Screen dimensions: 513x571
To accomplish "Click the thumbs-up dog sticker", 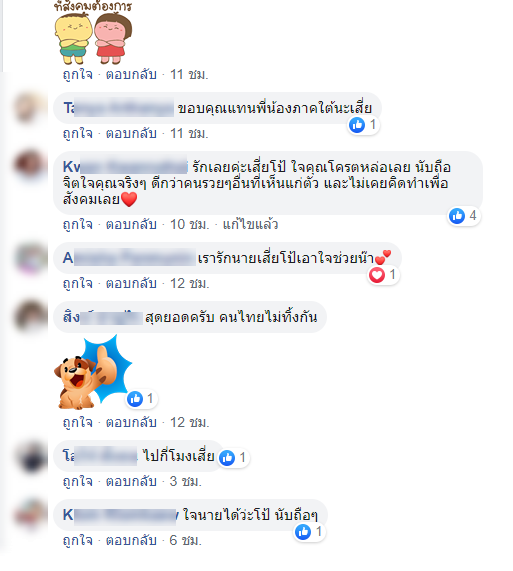I will [x=92, y=373].
